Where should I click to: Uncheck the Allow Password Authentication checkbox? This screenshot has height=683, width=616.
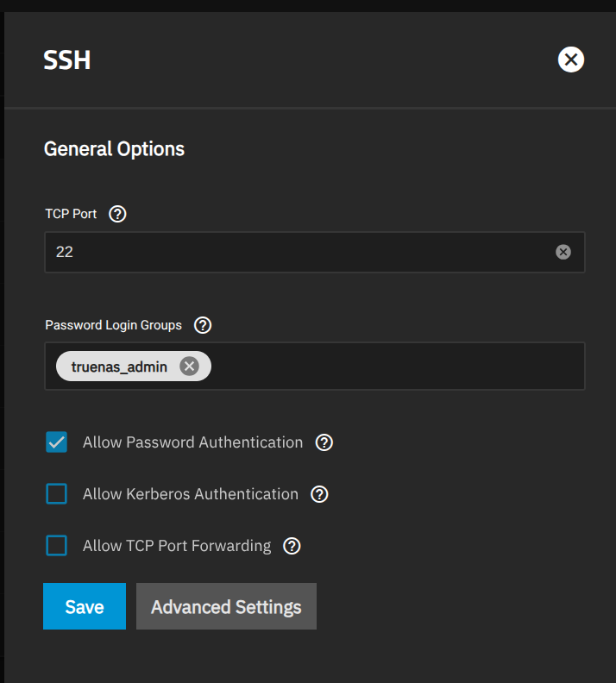(x=57, y=442)
